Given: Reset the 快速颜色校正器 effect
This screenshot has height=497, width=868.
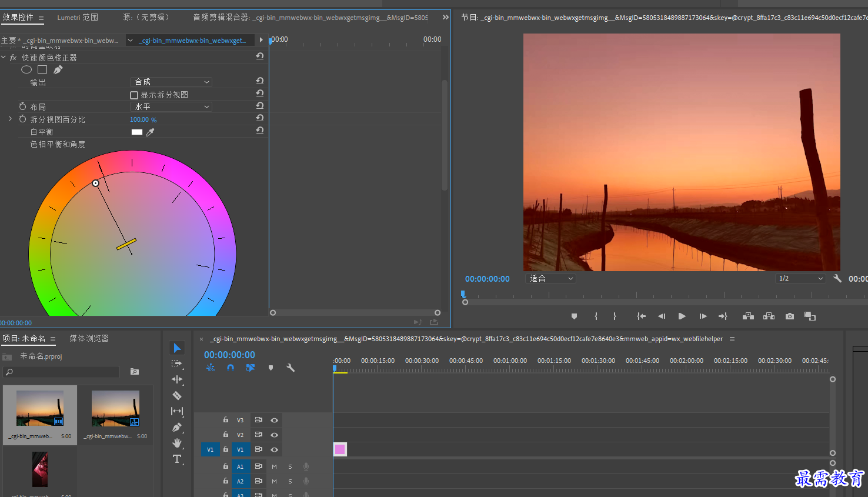Looking at the screenshot, I should point(259,56).
